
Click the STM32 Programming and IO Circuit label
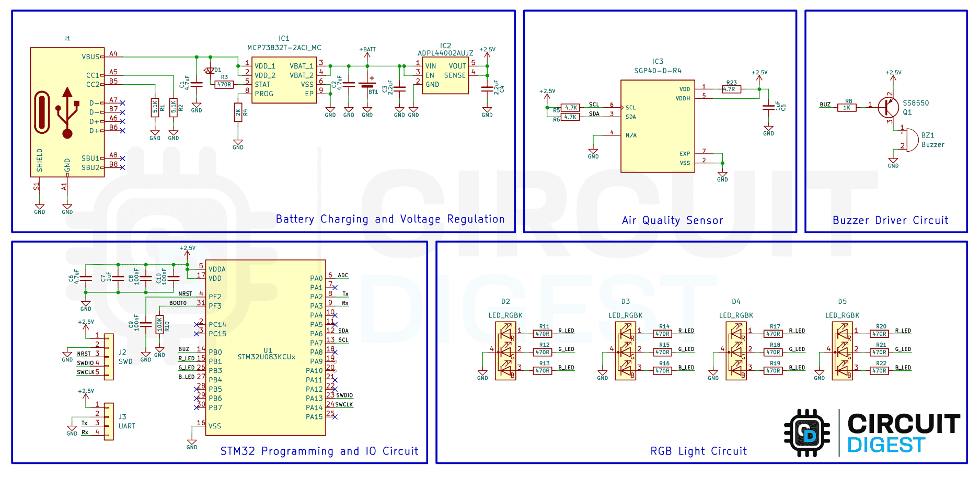click(319, 451)
